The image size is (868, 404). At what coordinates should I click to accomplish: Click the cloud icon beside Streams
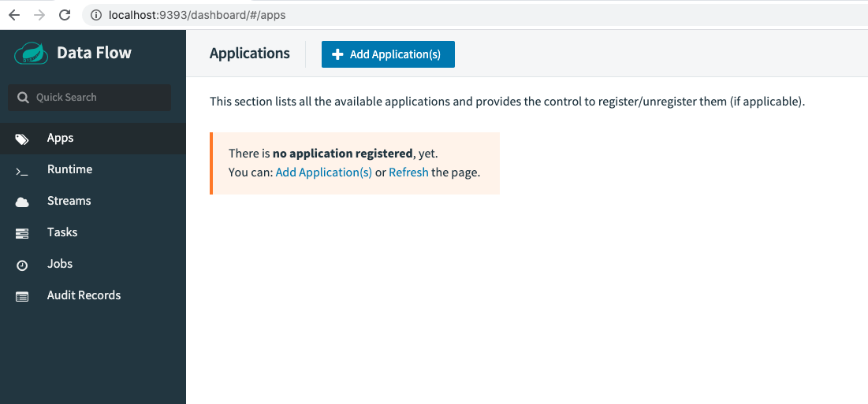[22, 202]
